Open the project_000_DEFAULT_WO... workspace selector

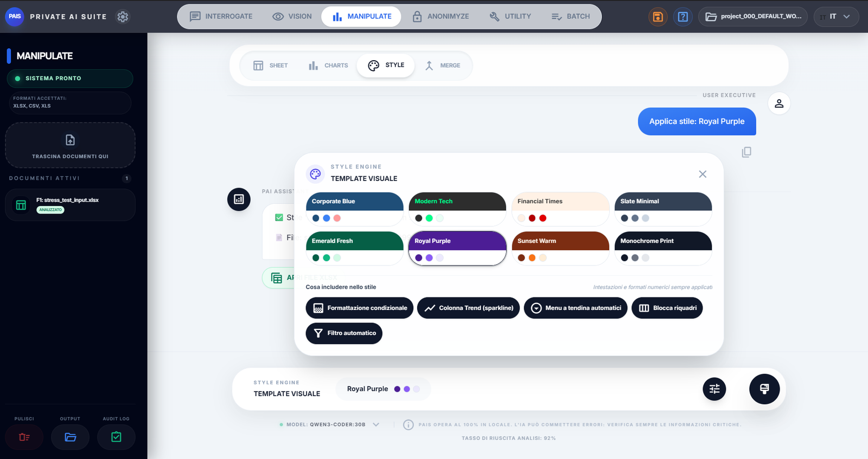pos(753,17)
